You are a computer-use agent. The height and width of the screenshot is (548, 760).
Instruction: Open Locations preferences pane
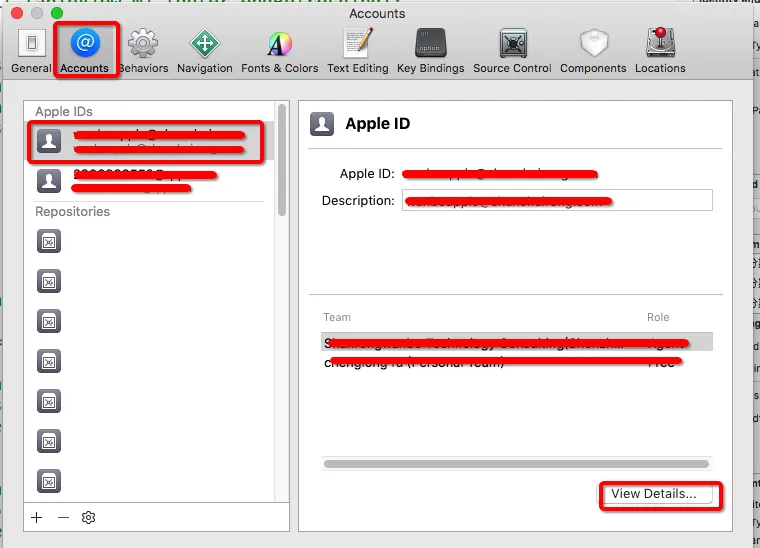[x=660, y=51]
